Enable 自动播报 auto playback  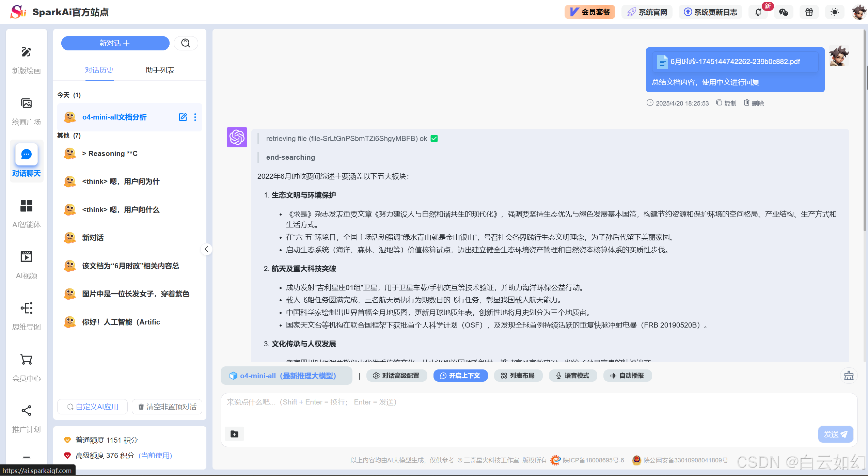[x=627, y=376]
